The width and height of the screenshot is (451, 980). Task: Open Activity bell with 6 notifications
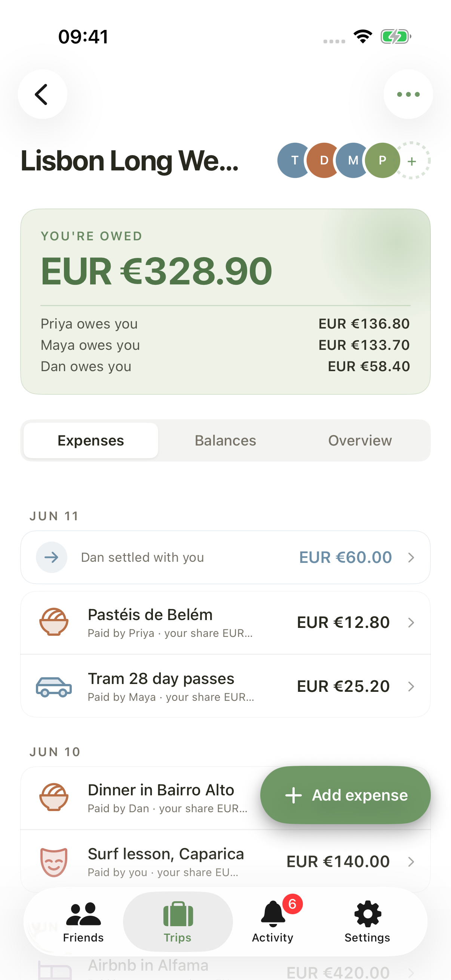(x=273, y=922)
